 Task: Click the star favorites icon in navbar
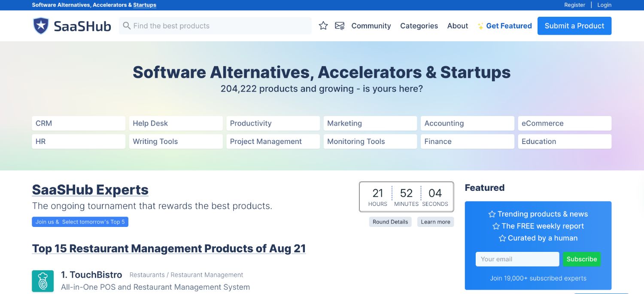(x=323, y=26)
